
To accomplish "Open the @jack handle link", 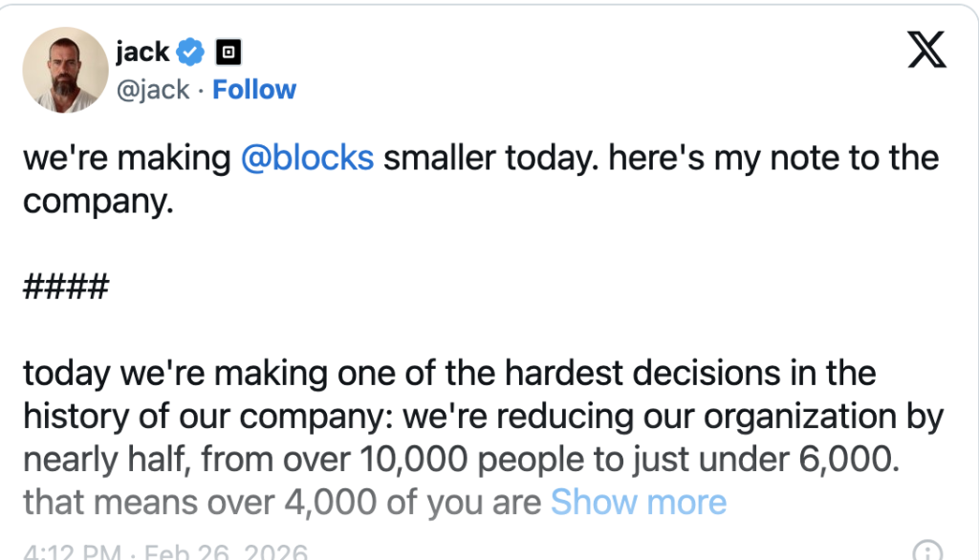I will point(151,90).
